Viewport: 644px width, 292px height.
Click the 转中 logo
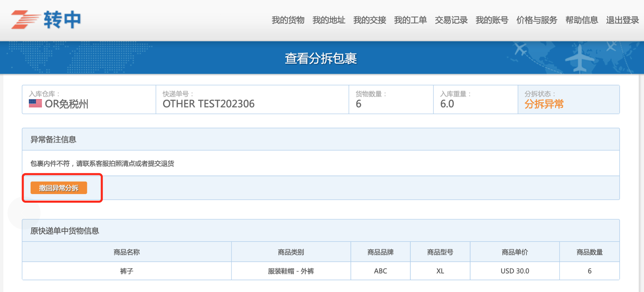(46, 20)
